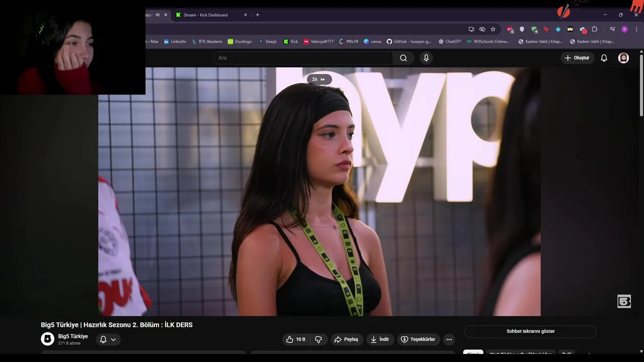Click the red Tp extension icon
Image resolution: width=644 pixels, height=362 pixels.
pyautogui.click(x=546, y=29)
